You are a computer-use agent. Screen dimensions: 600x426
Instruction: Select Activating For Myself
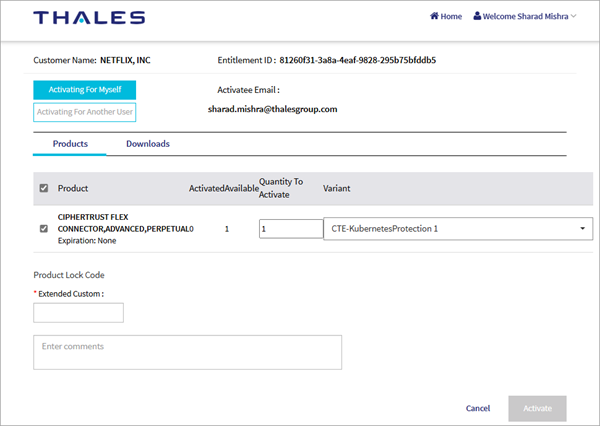coord(84,90)
